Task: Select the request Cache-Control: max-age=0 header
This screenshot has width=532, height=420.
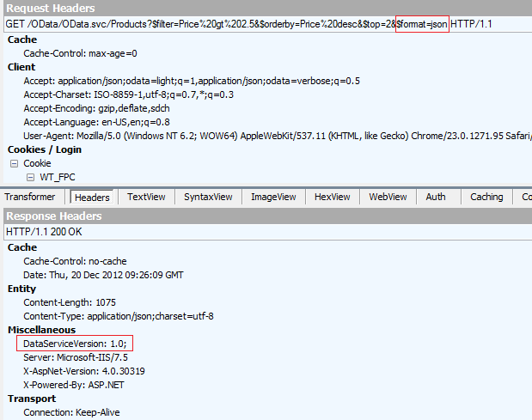Action: pyautogui.click(x=81, y=53)
